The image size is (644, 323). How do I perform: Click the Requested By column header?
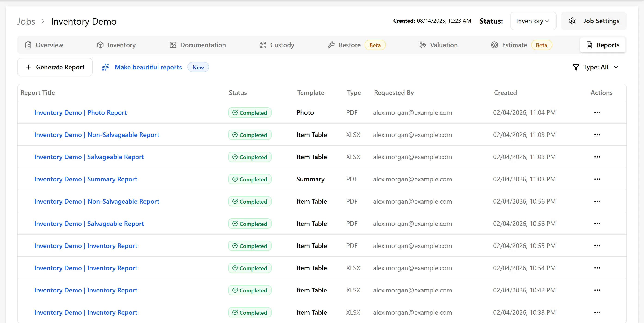coord(394,93)
